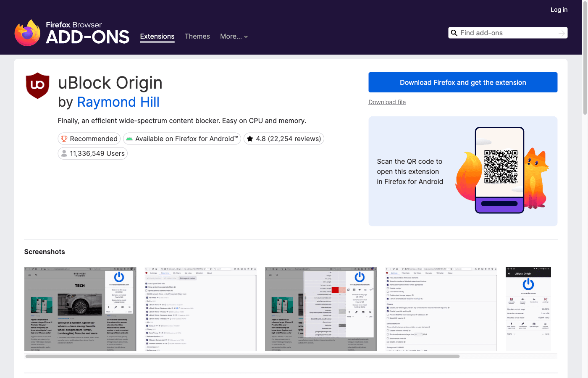Click the Screenshots heading

click(45, 252)
